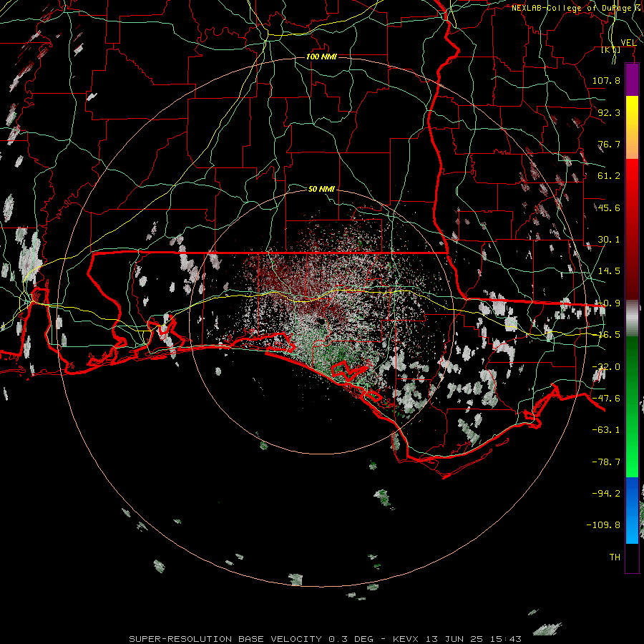Choose the -63.1 scale value
Screen dimensions: 644x644
607,430
